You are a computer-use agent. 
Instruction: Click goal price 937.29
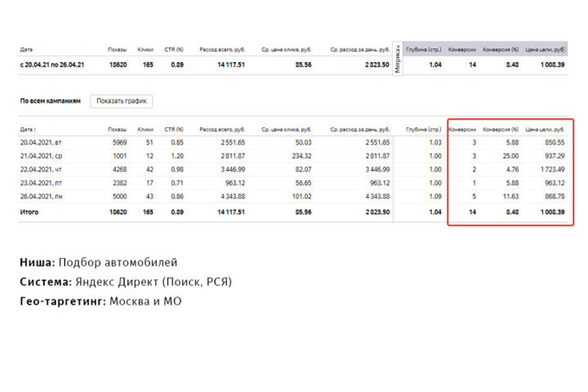point(555,156)
